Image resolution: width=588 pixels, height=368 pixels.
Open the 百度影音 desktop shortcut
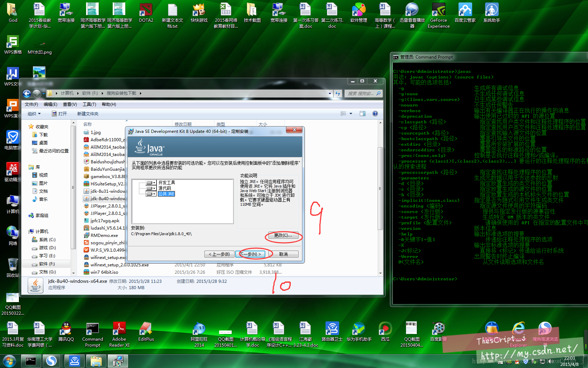tap(439, 332)
